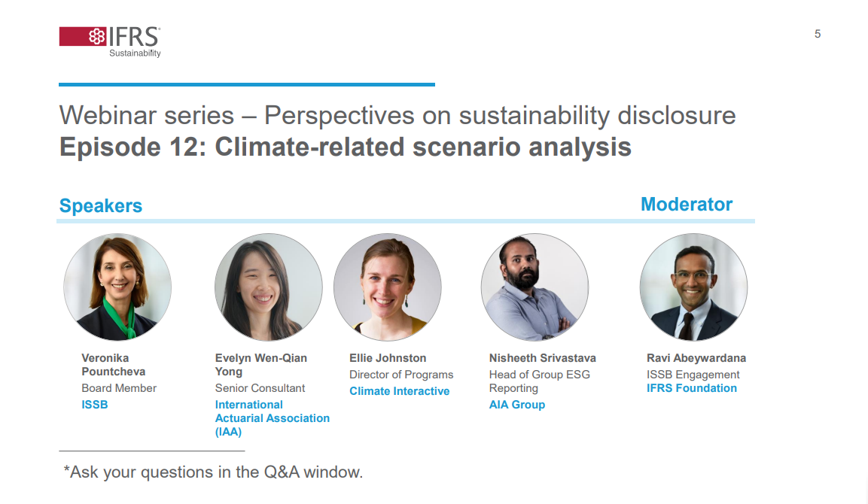Click the IFRS Sustainability logo
Image resolution: width=868 pixels, height=504 pixels.
(x=110, y=41)
